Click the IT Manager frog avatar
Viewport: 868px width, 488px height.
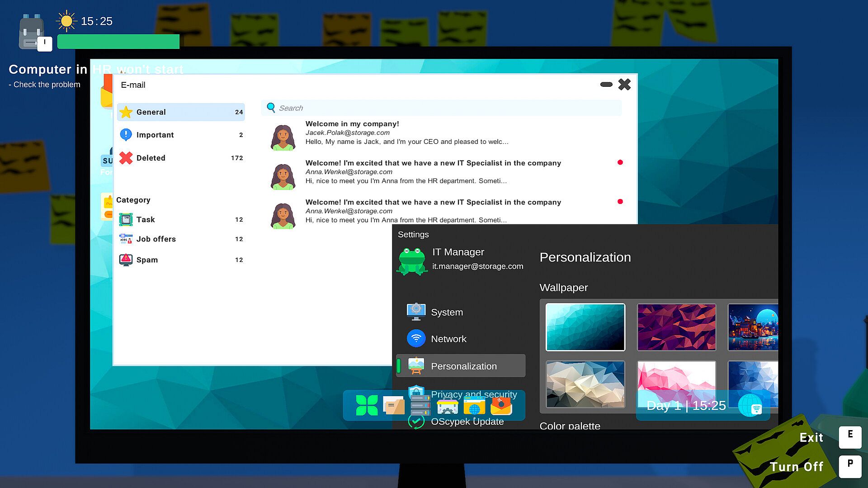coord(412,261)
